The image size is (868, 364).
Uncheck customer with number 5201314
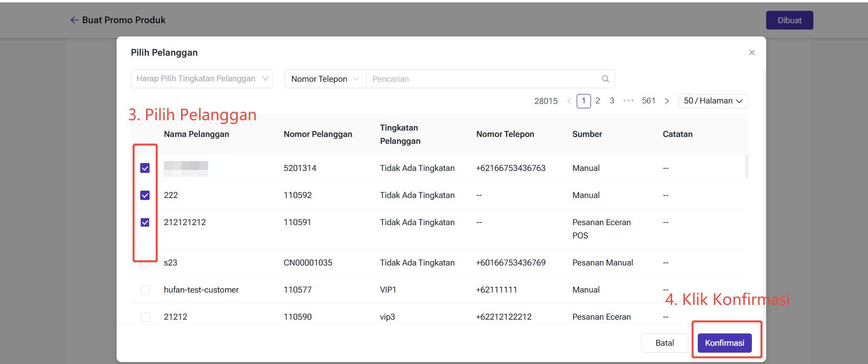(145, 168)
